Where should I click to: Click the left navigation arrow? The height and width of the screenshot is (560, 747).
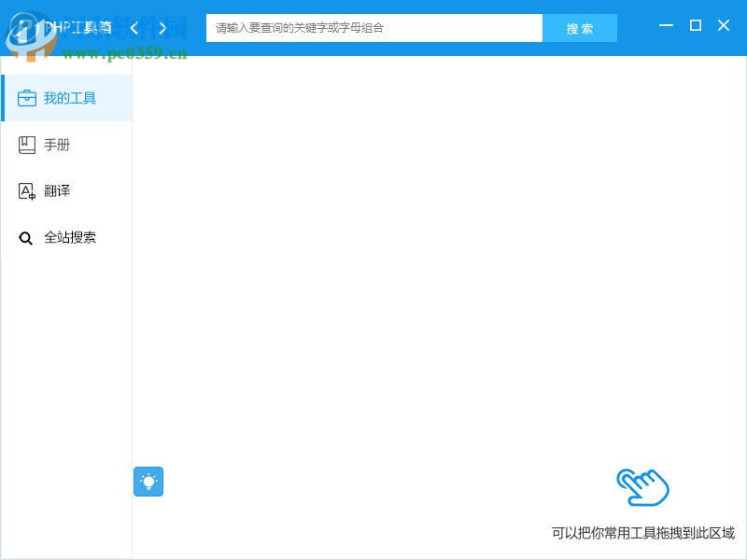pyautogui.click(x=134, y=28)
